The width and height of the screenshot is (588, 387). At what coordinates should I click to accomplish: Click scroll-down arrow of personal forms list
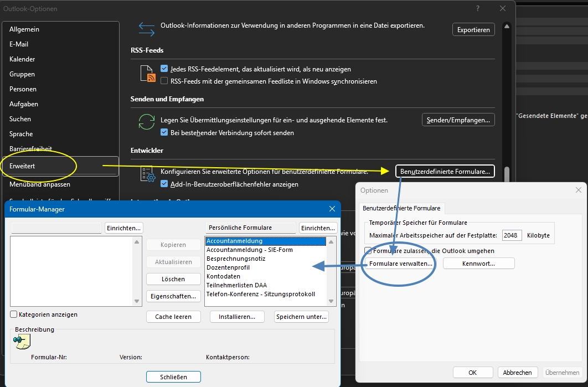coord(331,301)
